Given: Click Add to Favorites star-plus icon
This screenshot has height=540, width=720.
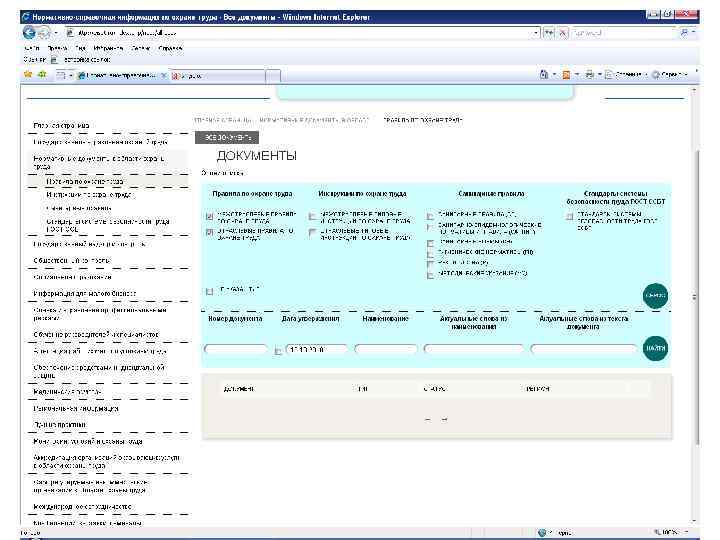Looking at the screenshot, I should 42,74.
